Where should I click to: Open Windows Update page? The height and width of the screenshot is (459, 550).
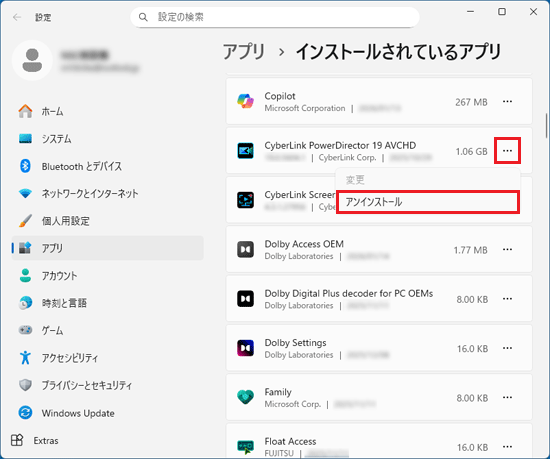107,413
